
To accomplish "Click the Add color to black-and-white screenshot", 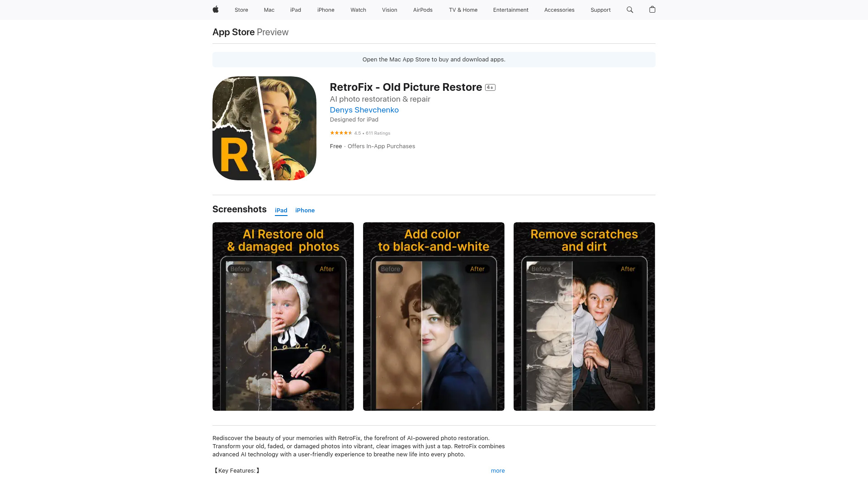I will point(434,316).
